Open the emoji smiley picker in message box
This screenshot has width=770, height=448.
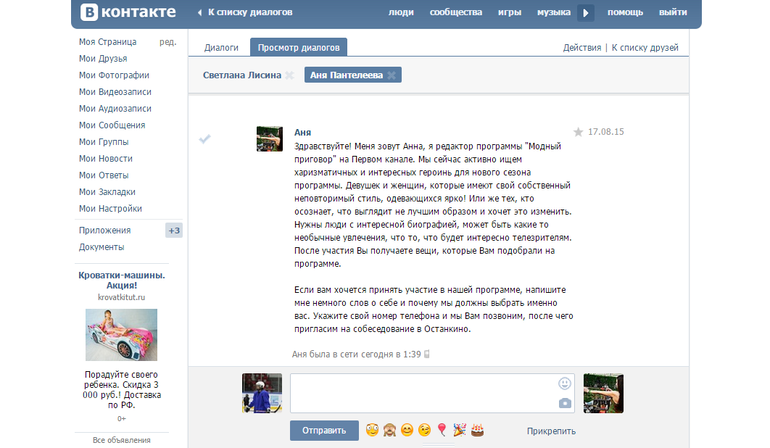565,383
